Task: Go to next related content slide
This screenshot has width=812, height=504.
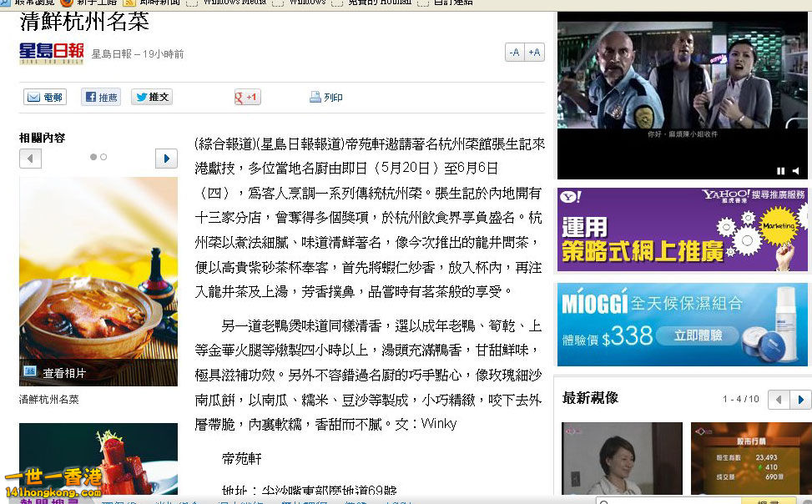Action: click(166, 159)
